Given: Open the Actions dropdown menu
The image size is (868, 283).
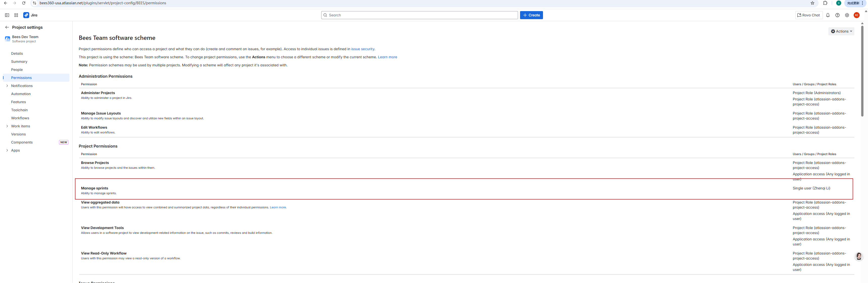Looking at the screenshot, I should click(841, 31).
